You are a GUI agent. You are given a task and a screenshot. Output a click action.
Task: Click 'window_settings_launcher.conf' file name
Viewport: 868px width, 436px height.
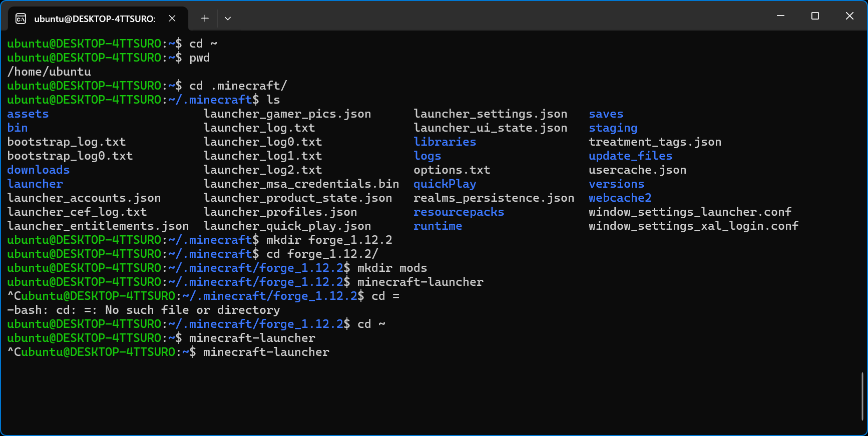coord(690,212)
